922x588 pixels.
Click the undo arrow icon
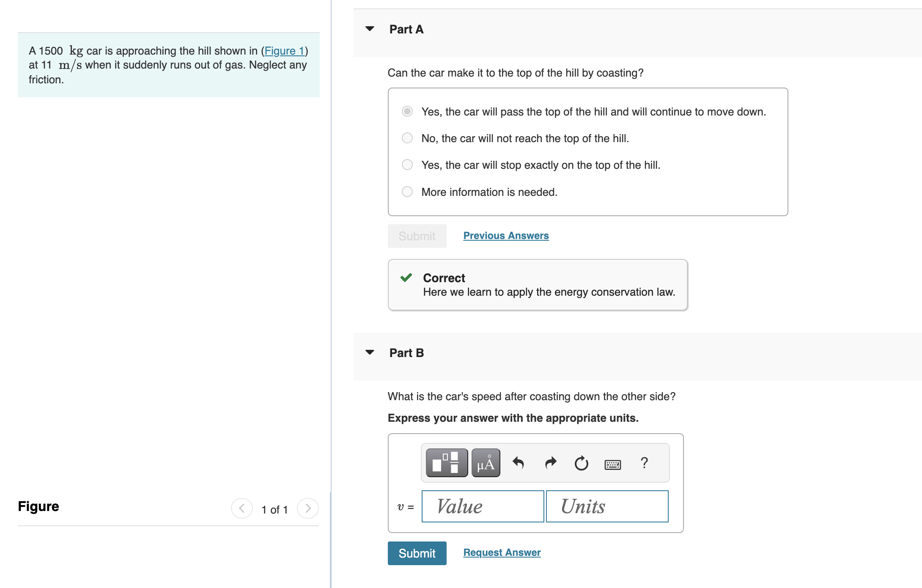click(518, 463)
